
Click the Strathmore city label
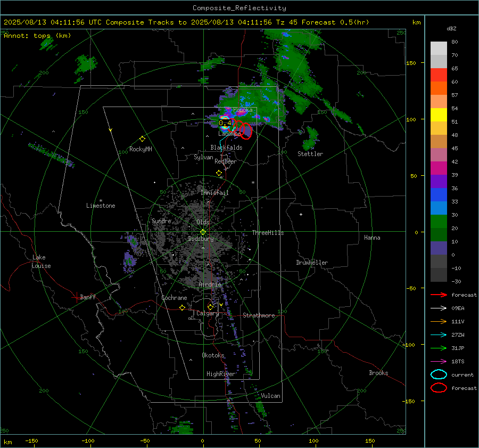[259, 315]
